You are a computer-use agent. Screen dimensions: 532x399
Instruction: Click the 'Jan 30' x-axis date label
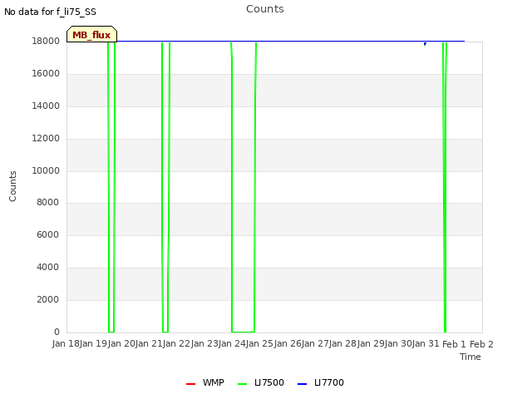[398, 343]
